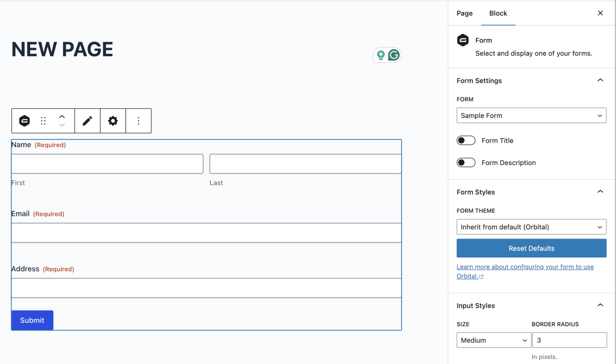
Task: Select the Block tab
Action: (x=498, y=13)
